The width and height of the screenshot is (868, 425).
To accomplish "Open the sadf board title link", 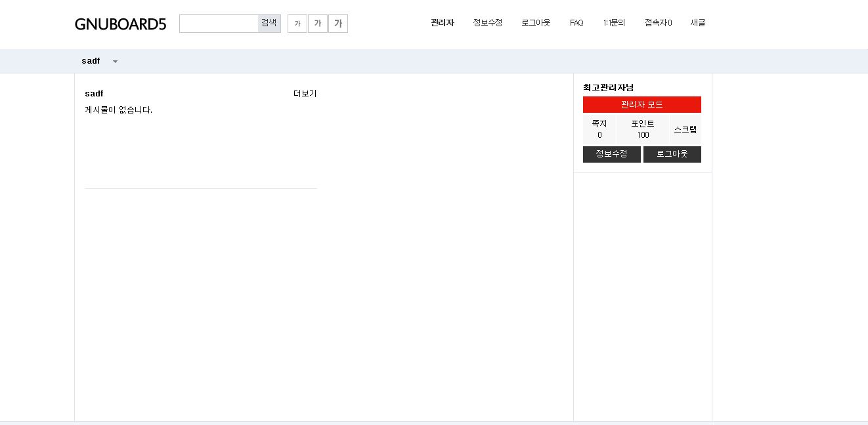I will (x=94, y=94).
